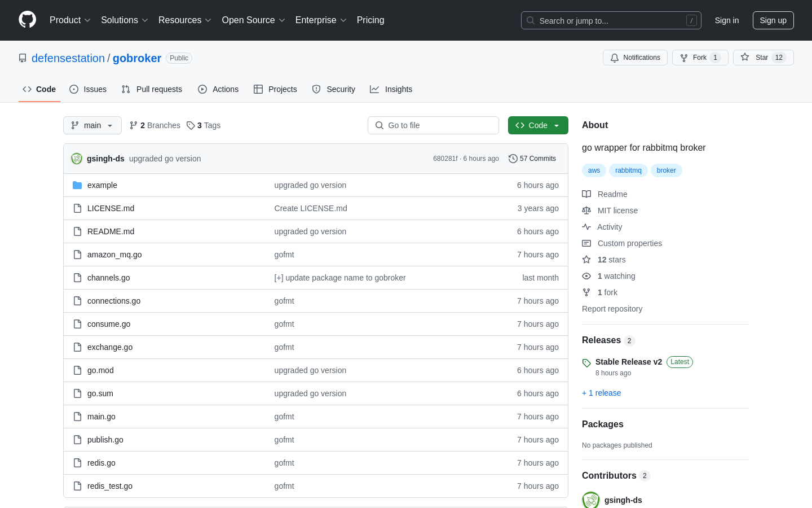Switch to the Projects tab
Viewport: 812px width, 508px height.
coord(275,89)
